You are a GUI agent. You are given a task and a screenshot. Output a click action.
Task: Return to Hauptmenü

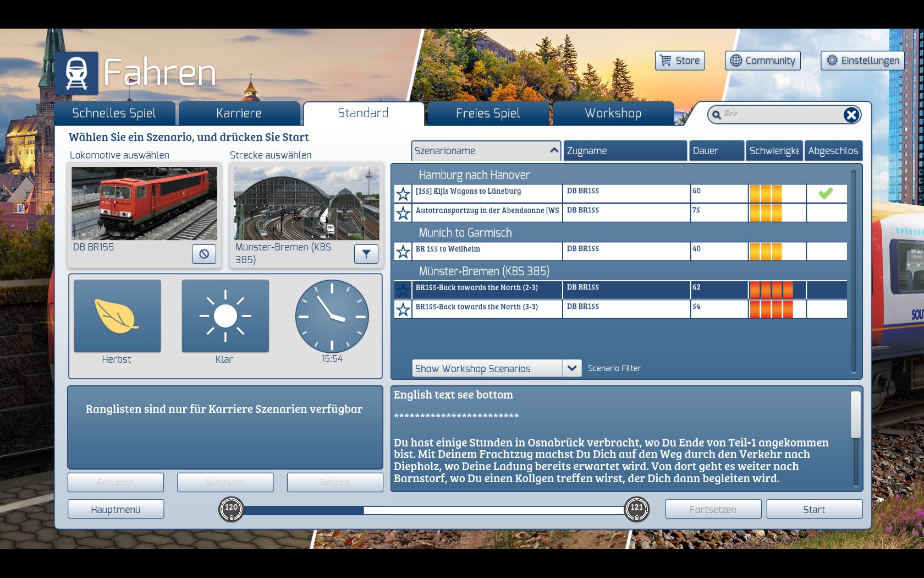(116, 510)
